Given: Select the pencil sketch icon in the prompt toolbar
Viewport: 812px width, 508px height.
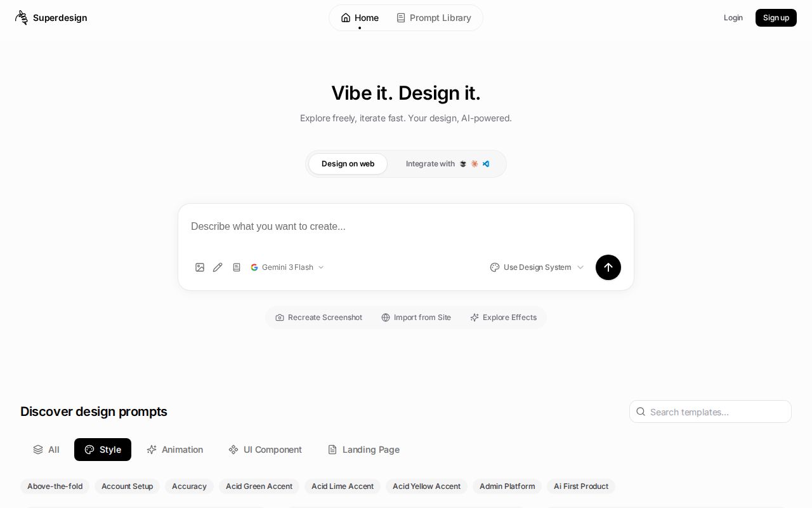Looking at the screenshot, I should [218, 267].
